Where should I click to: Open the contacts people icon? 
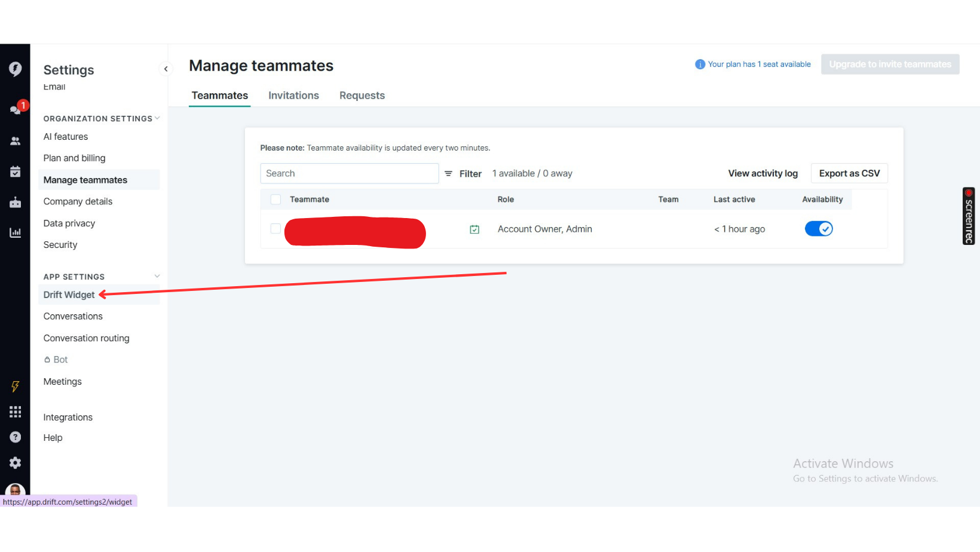point(16,141)
